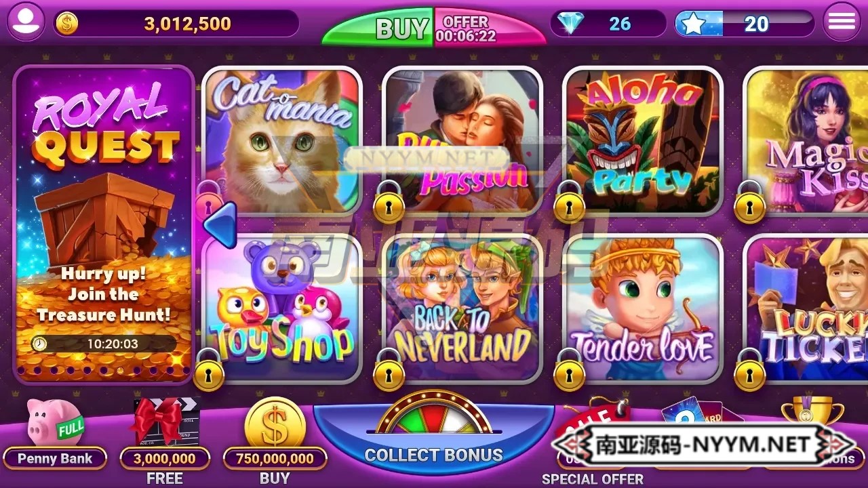Viewport: 868px width, 488px height.
Task: Tap the padlock on Toy Shop
Action: coord(210,370)
